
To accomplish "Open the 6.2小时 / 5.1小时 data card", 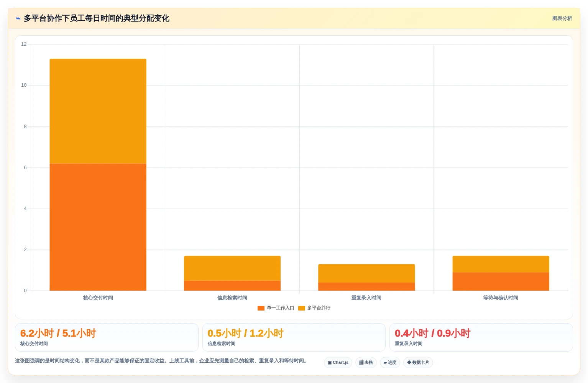I will coord(107,337).
